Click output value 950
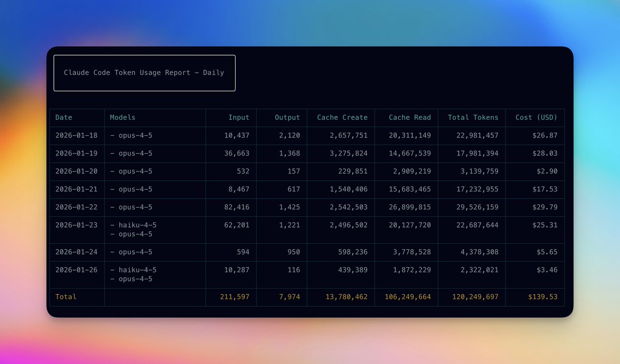 click(x=294, y=252)
